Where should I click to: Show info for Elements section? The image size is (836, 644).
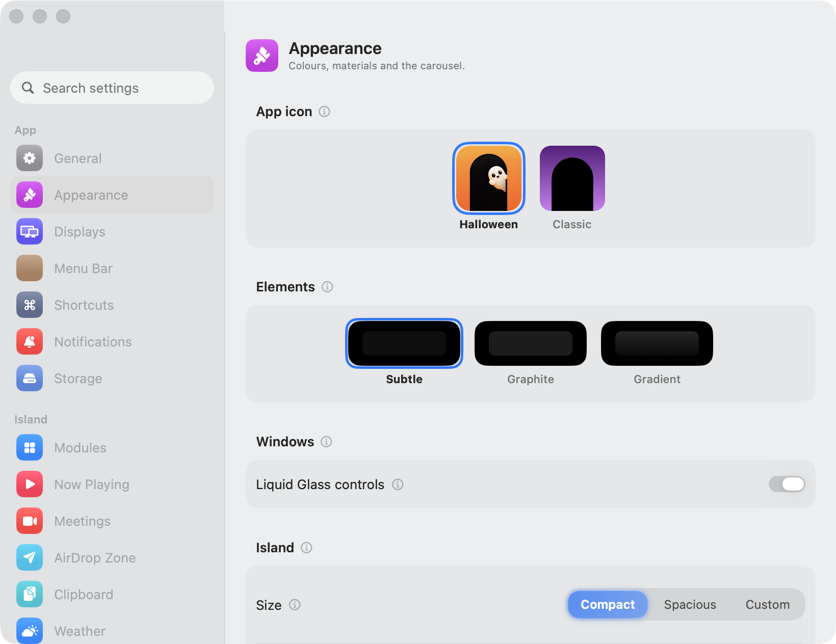click(x=327, y=287)
